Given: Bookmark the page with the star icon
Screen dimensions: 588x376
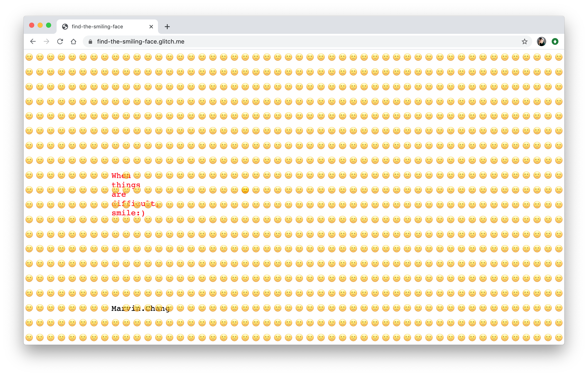Looking at the screenshot, I should click(524, 42).
